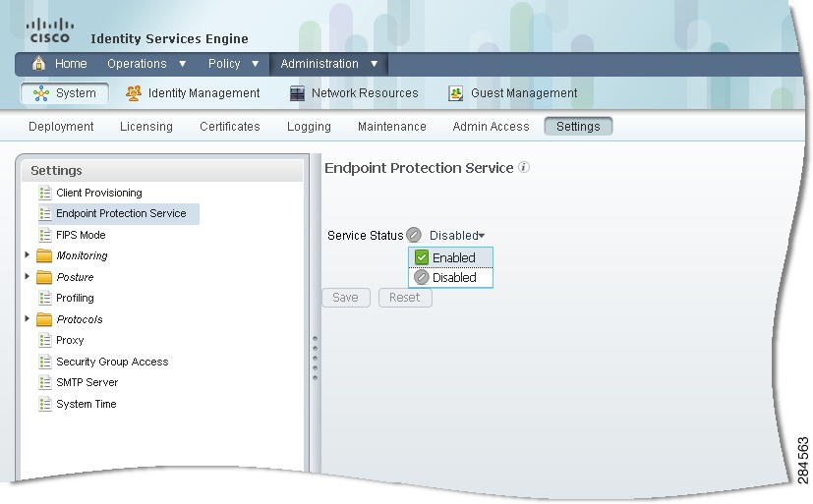Open the Policy menu

(x=224, y=64)
